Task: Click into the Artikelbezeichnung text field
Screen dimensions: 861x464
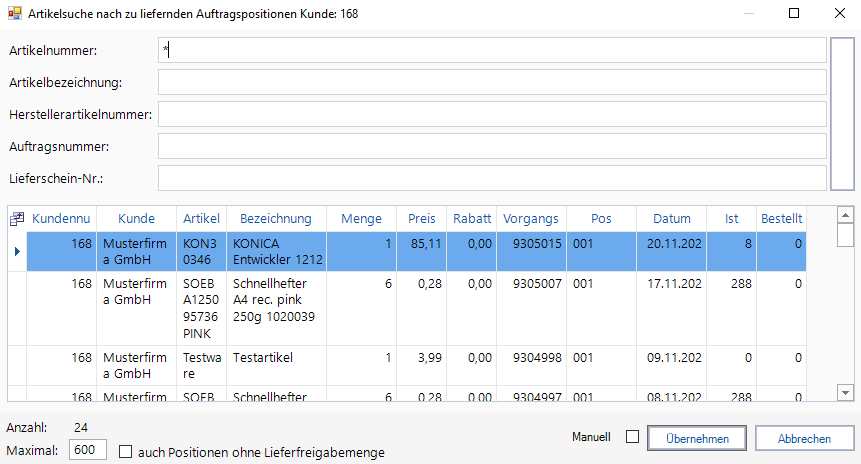Action: click(491, 82)
